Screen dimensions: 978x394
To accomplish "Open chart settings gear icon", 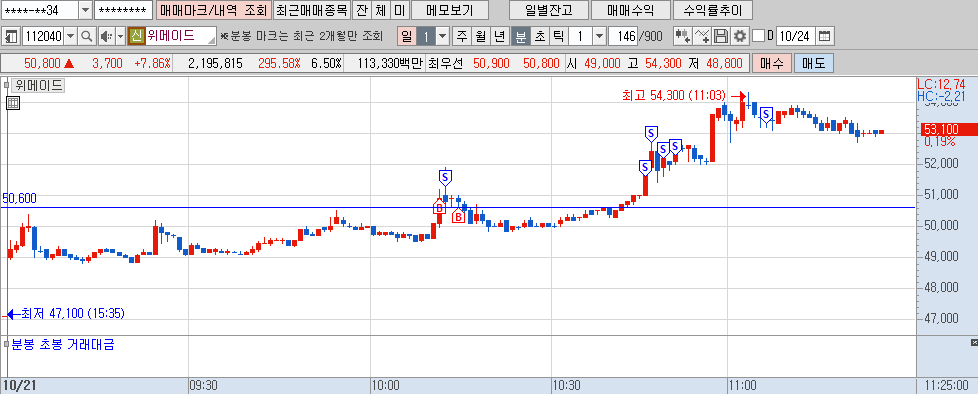I will [x=740, y=36].
